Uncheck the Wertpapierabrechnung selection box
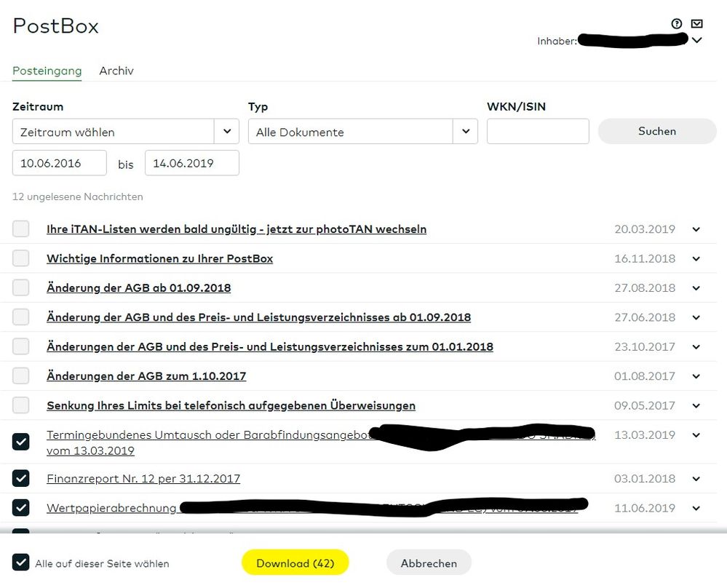The height and width of the screenshot is (588, 727). pos(21,508)
